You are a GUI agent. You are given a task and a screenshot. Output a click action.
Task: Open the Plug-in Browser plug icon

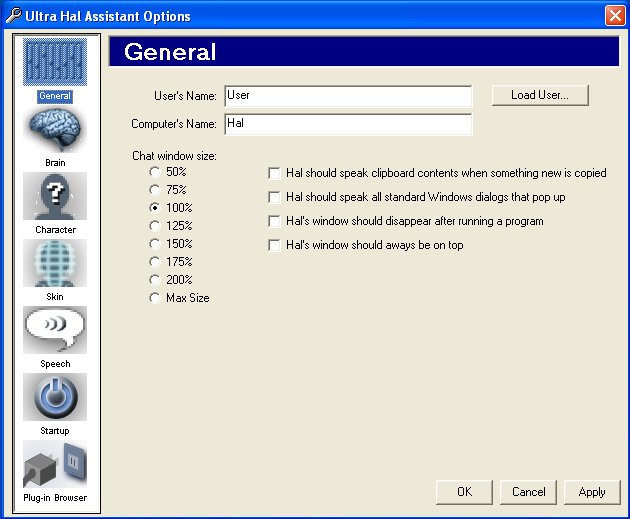(55, 464)
